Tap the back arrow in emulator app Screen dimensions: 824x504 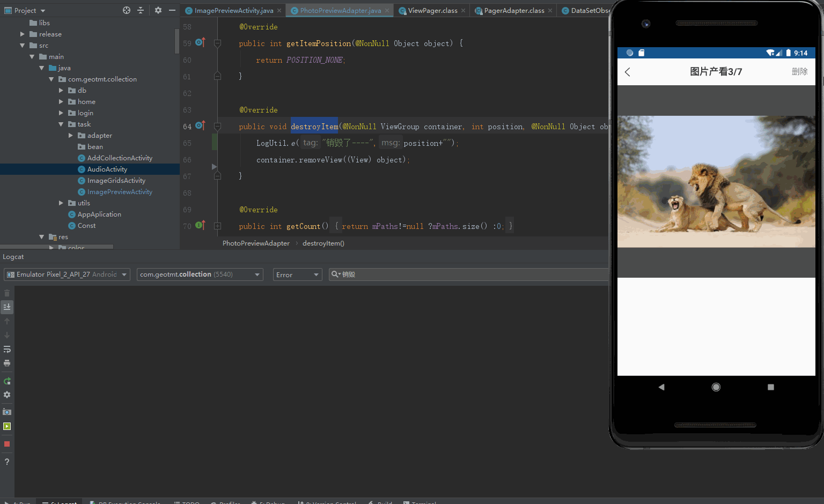[x=628, y=72]
